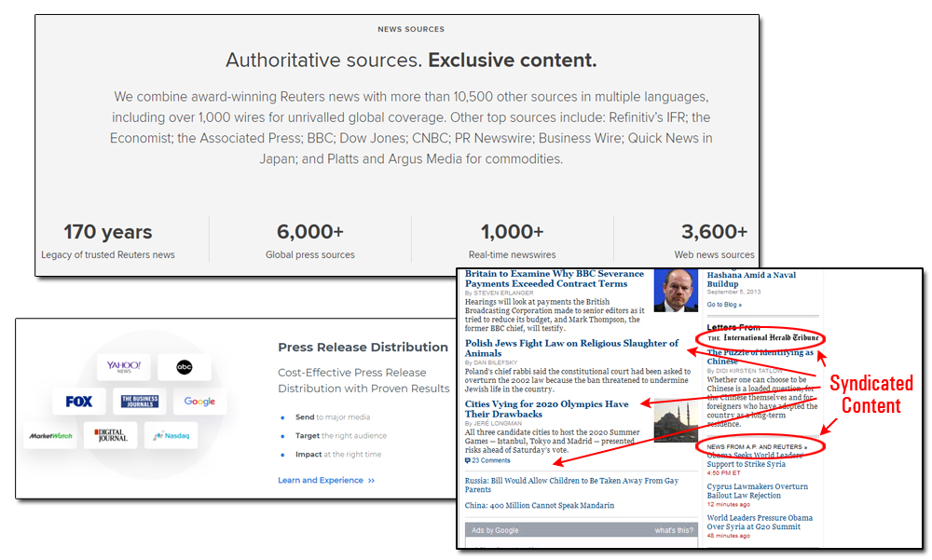Click The Business Journals logo tile
The width and height of the screenshot is (932, 560).
140,402
